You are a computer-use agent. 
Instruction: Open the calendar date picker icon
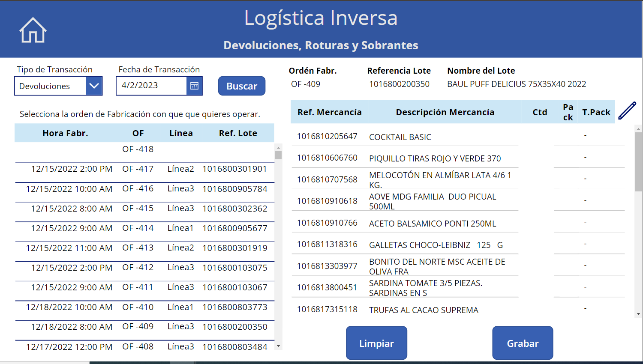coord(194,86)
